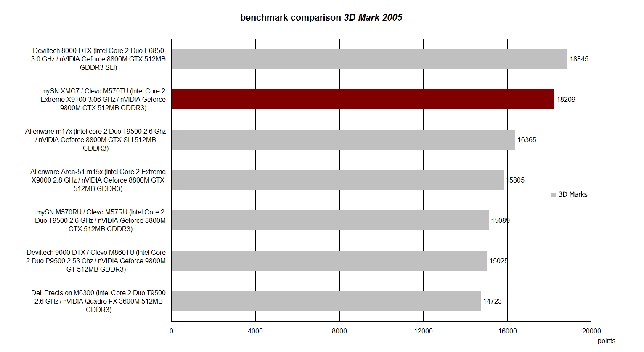Select the Alienware Area-51 m15x bar
This screenshot has width=644, height=352.
click(337, 180)
